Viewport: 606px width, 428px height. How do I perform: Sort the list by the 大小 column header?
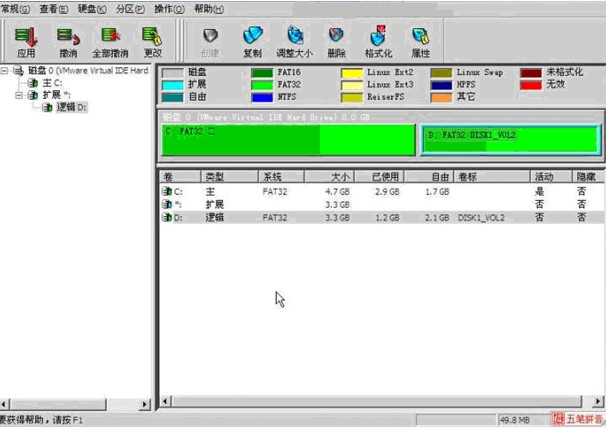pos(329,176)
